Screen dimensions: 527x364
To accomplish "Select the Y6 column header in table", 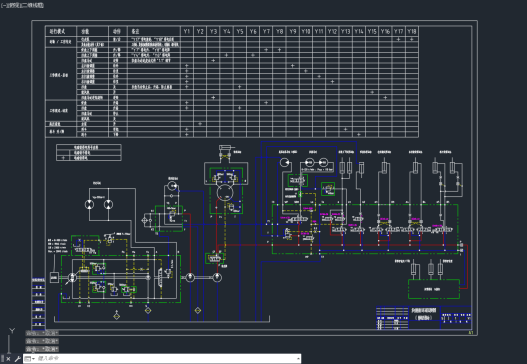I will tap(253, 31).
